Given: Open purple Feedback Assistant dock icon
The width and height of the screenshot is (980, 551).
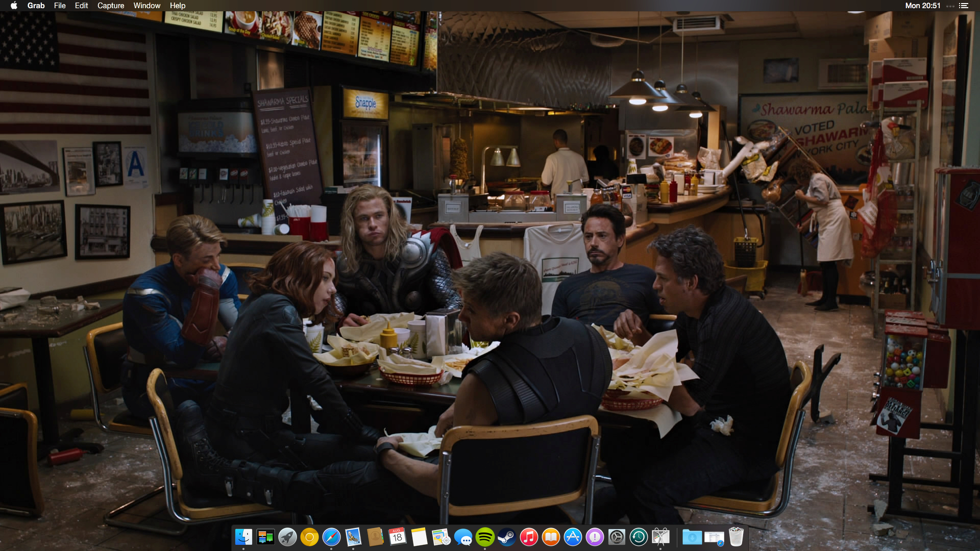Looking at the screenshot, I should [x=595, y=537].
